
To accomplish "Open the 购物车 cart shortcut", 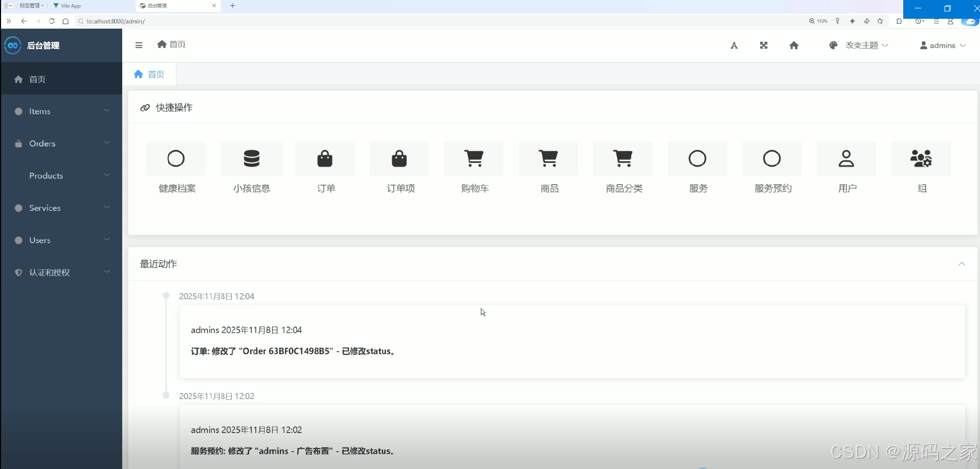I will coord(474,159).
